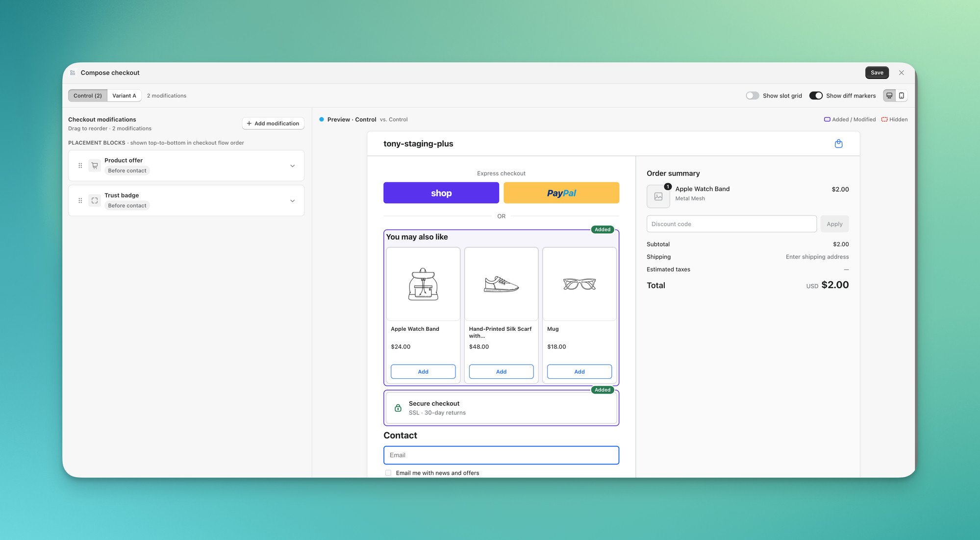This screenshot has height=540, width=980.
Task: Toggle Show slot grid switch
Action: [753, 96]
